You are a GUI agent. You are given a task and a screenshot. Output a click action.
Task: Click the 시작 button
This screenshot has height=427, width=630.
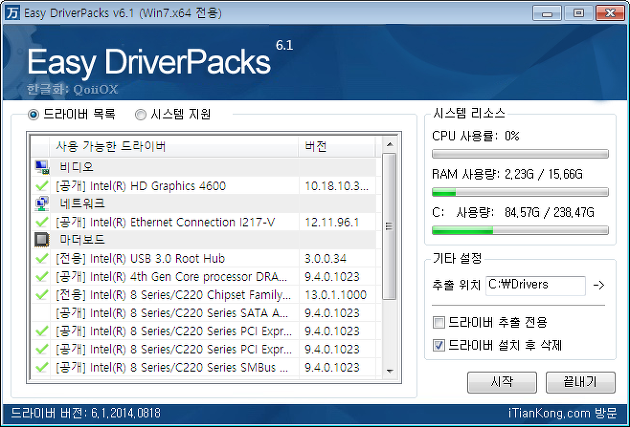pos(501,382)
